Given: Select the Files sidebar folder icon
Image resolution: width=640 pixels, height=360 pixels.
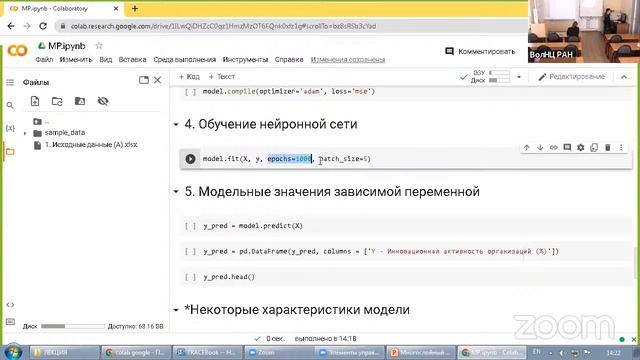Looking at the screenshot, I should 10,151.
